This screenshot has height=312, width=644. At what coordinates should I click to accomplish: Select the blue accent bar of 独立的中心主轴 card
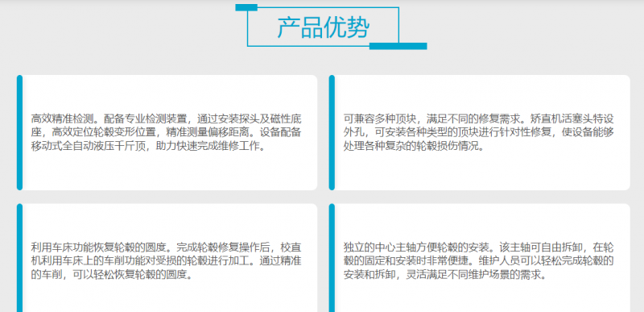(x=332, y=258)
